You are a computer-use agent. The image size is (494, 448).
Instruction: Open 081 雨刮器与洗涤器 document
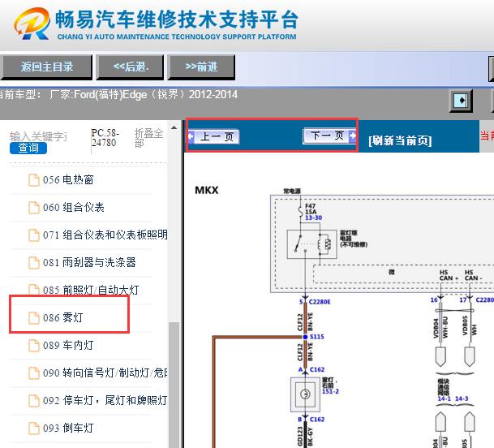[89, 262]
